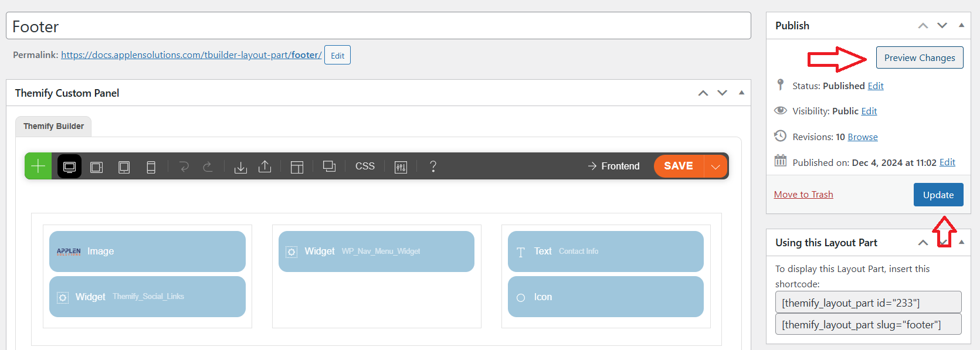Click the Footer title field
The height and width of the screenshot is (350, 980).
(x=378, y=26)
